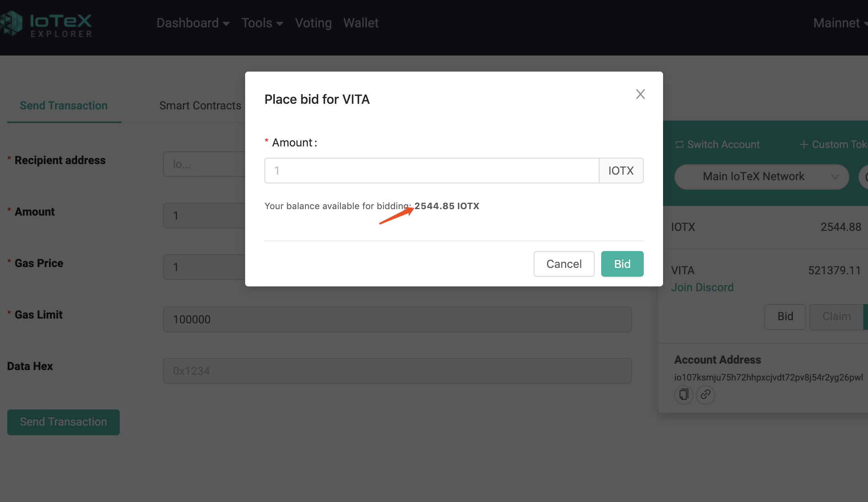Image resolution: width=868 pixels, height=502 pixels.
Task: Close the Place bid dialog with the X
Action: coord(640,94)
